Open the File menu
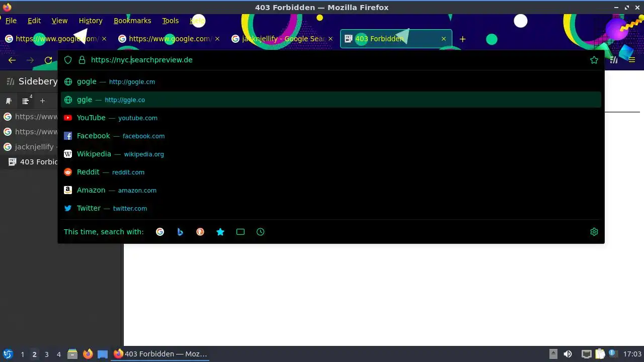The image size is (644, 362). pos(11,21)
